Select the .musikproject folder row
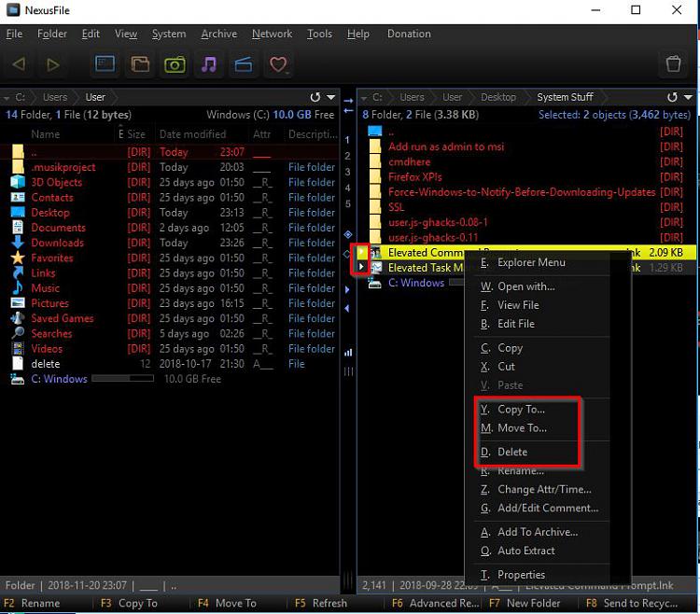 point(170,167)
